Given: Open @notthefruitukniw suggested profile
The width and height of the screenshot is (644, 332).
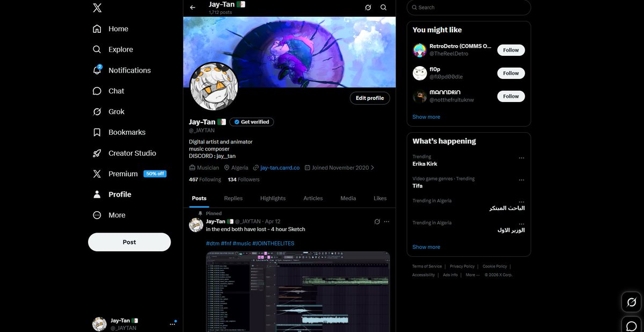Looking at the screenshot, I should pyautogui.click(x=452, y=100).
